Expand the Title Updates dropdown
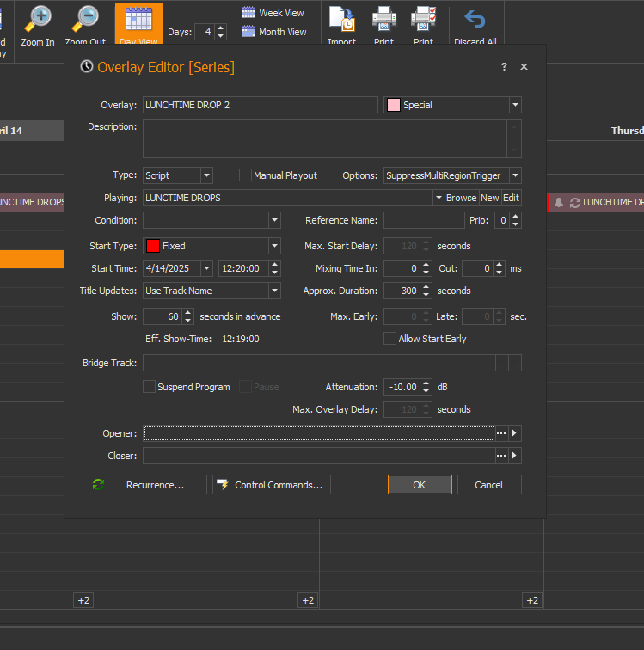 point(274,291)
